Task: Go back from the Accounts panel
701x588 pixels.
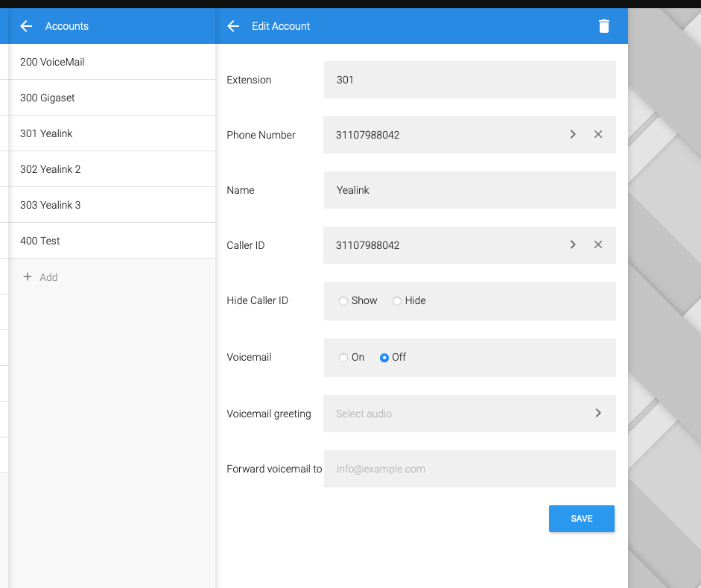Action: [26, 26]
